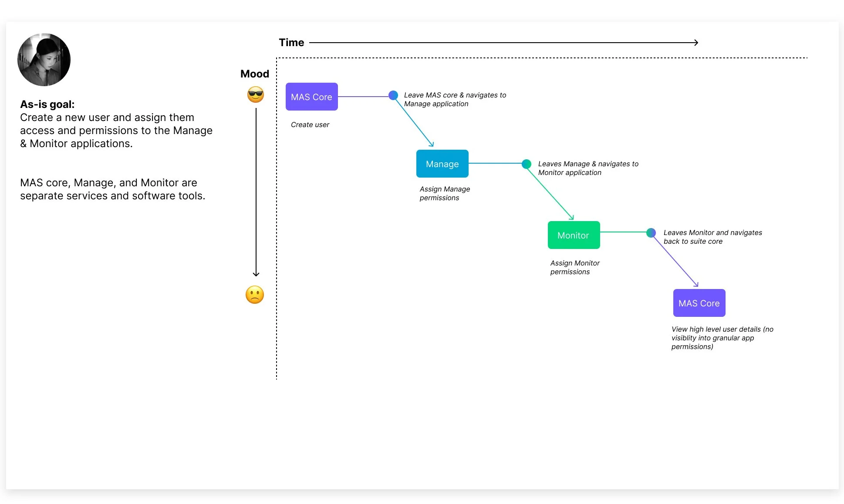The height and width of the screenshot is (504, 844).
Task: Click the sad frowning mood emoji
Action: point(255,295)
